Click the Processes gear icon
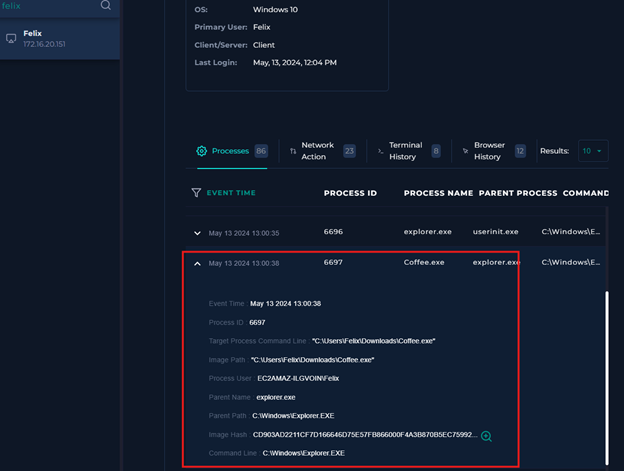Viewport: 624px width, 471px height. point(202,151)
